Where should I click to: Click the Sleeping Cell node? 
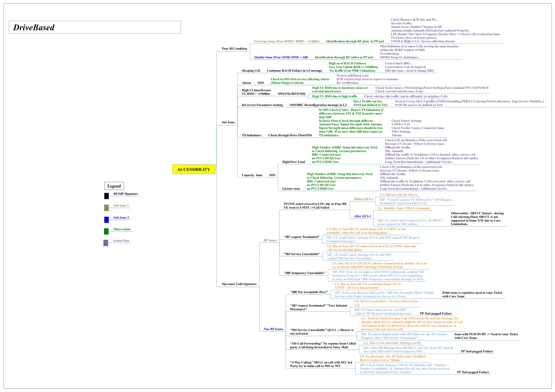click(251, 71)
